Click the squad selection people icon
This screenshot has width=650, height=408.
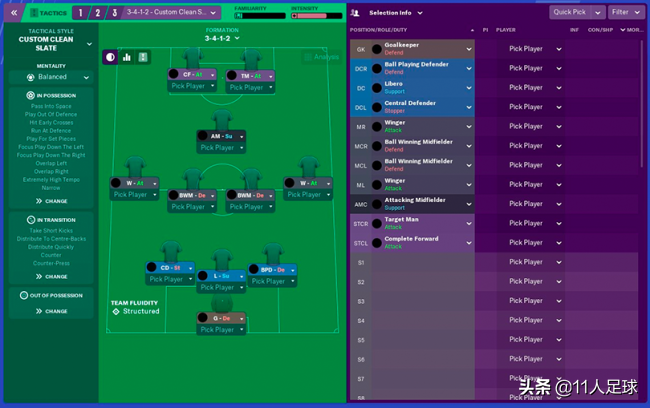[355, 13]
